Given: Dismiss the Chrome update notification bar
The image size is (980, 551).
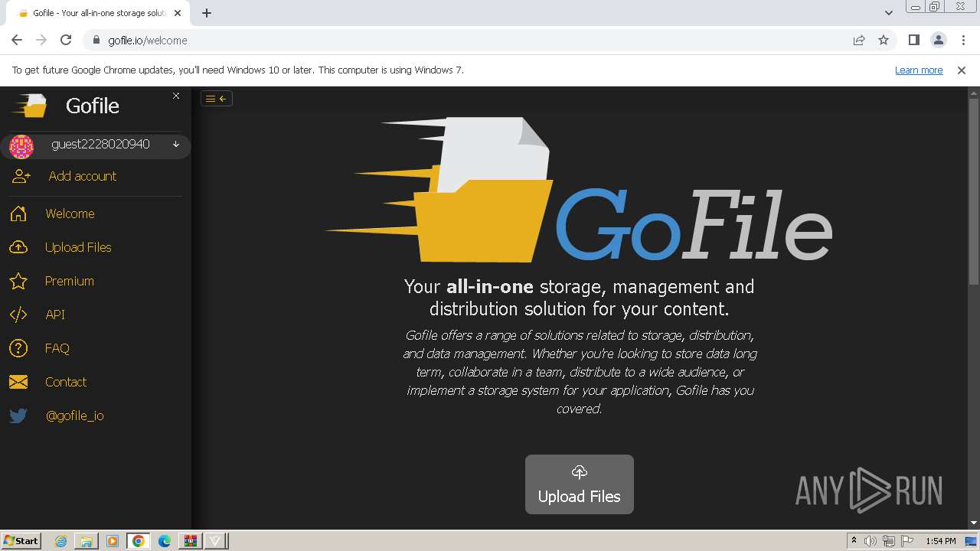Looking at the screenshot, I should 962,70.
